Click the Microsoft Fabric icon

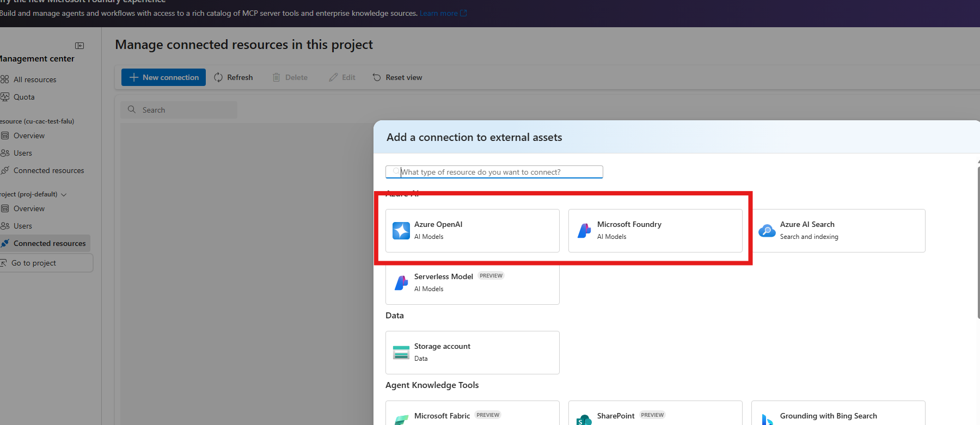[401, 420]
